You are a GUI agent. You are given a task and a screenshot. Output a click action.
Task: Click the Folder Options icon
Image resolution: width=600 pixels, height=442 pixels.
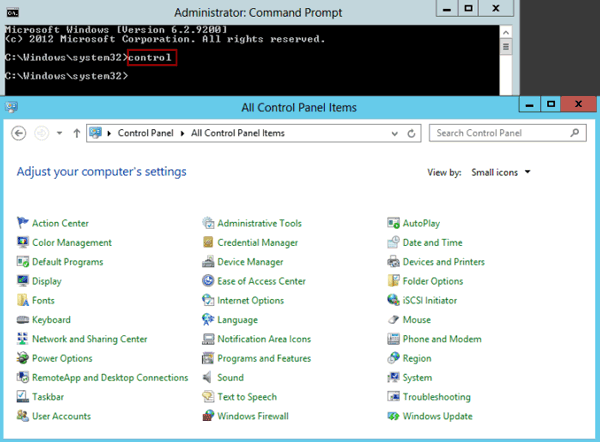click(x=393, y=281)
